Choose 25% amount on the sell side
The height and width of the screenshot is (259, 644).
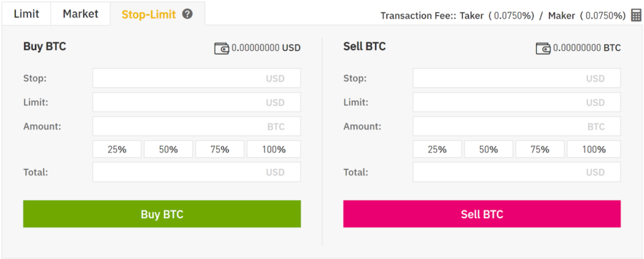[437, 150]
